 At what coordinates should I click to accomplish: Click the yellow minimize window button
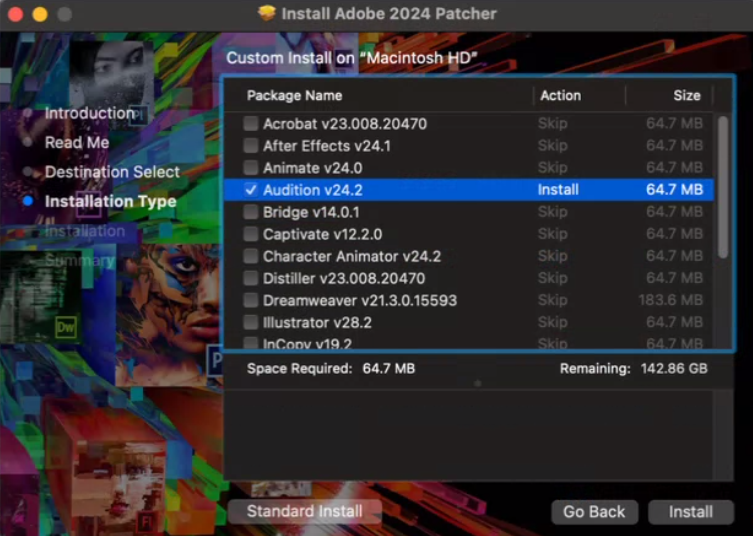click(40, 14)
